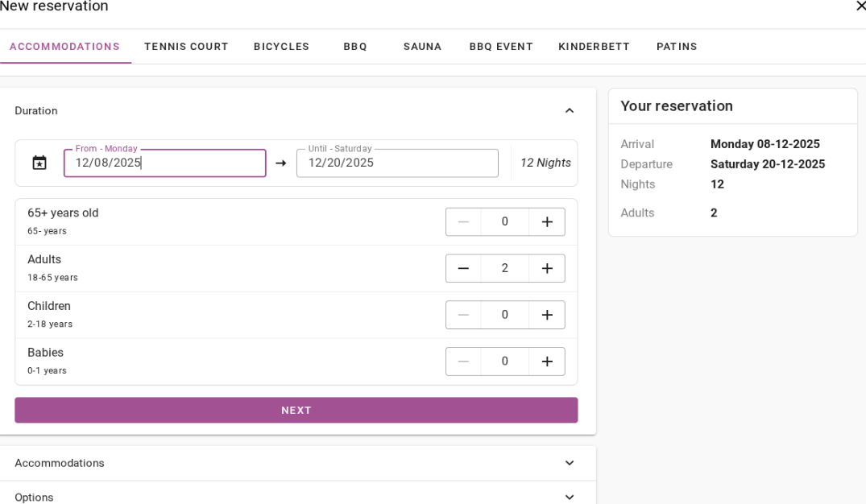This screenshot has height=504, width=866.
Task: Switch to the Tennis Court tab
Action: (x=186, y=47)
